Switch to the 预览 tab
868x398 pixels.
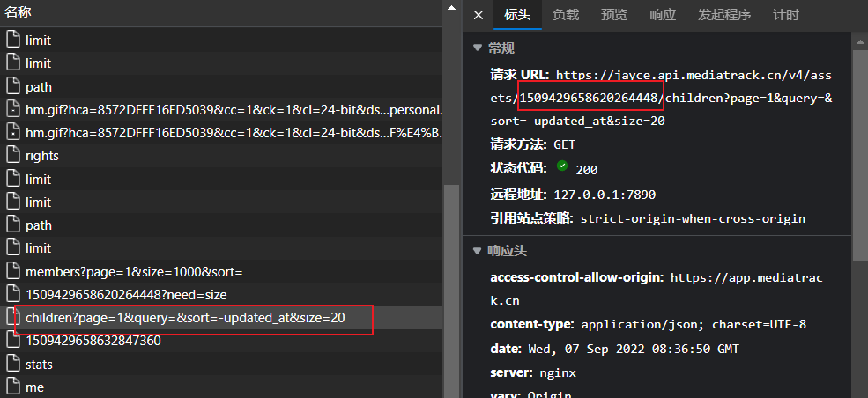(614, 15)
